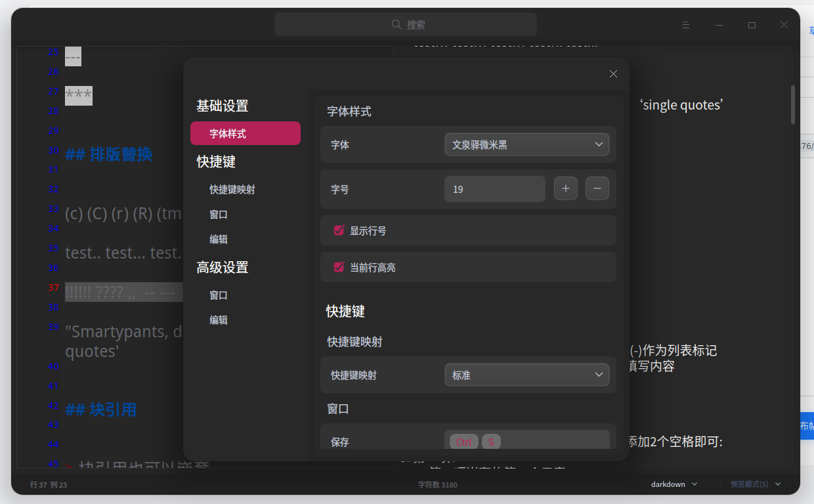
Task: Click the '## 排版替换' heading in editor
Action: [x=109, y=154]
